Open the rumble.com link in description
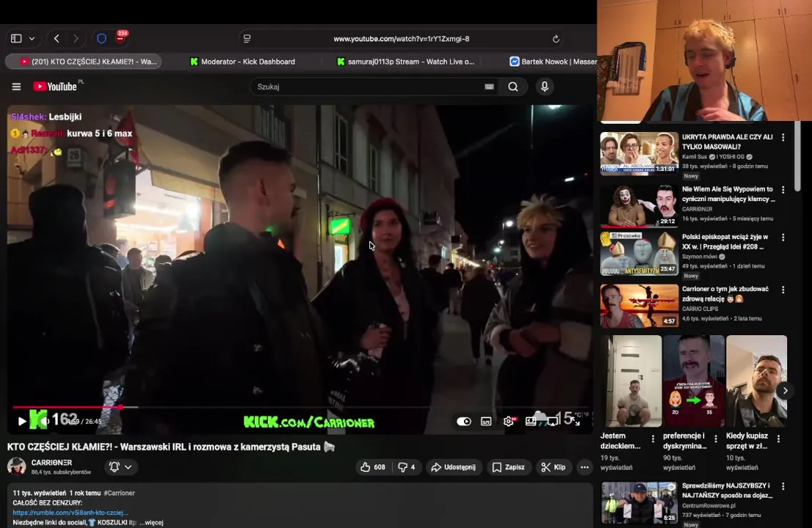This screenshot has width=812, height=528. tap(70, 513)
